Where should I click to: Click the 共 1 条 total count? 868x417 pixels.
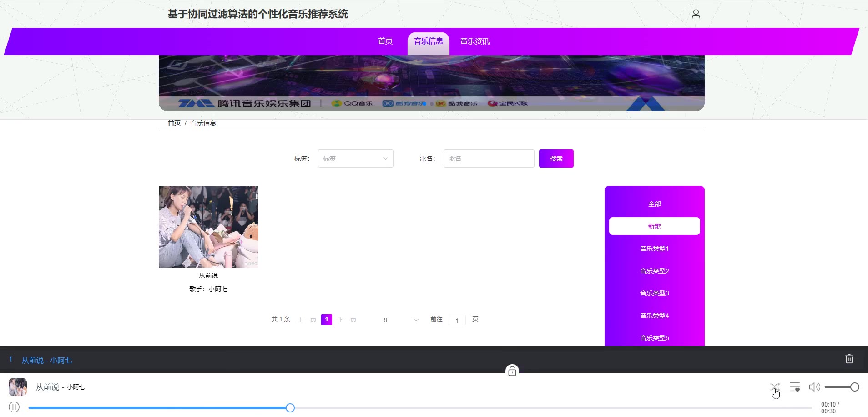pyautogui.click(x=281, y=320)
